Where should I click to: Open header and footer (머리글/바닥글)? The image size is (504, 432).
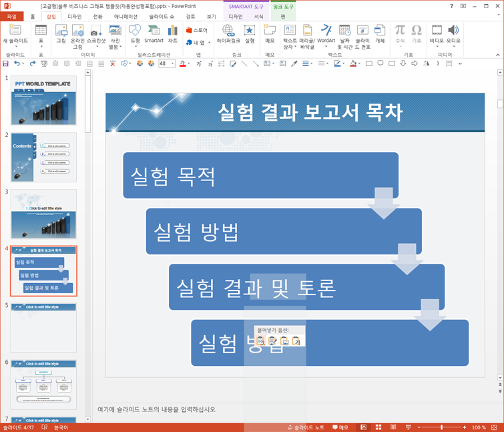[307, 36]
